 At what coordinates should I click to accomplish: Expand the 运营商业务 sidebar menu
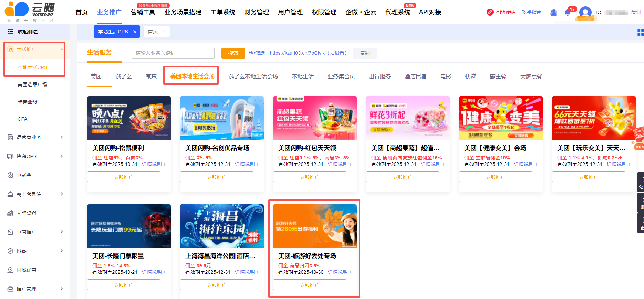coord(62,137)
